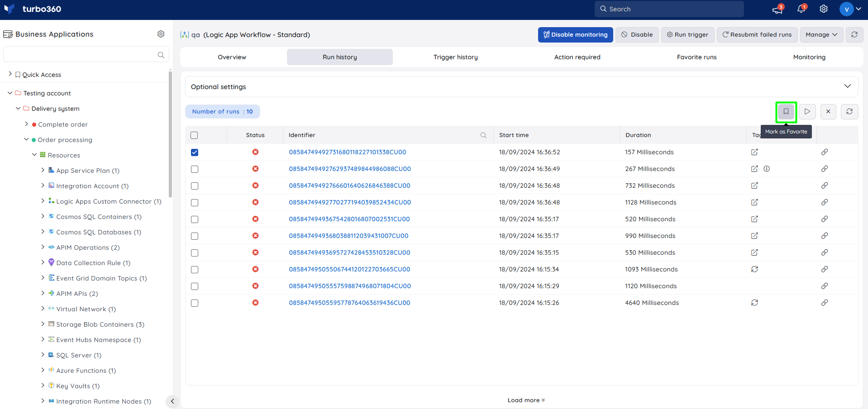Expand Quick Access in the tree

(x=10, y=74)
